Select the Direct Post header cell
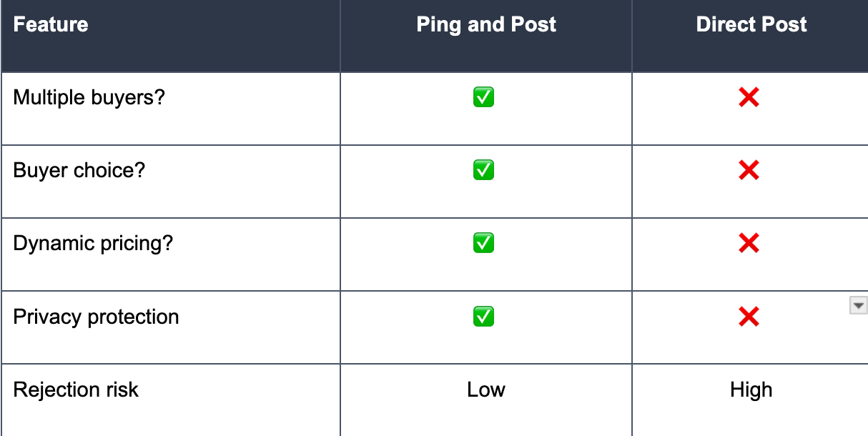Viewport: 868px width, 436px height. 750,36
